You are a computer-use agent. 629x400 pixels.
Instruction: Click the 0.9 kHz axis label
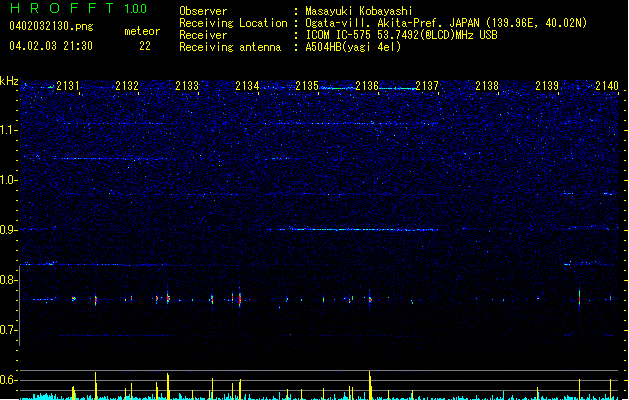click(x=8, y=230)
